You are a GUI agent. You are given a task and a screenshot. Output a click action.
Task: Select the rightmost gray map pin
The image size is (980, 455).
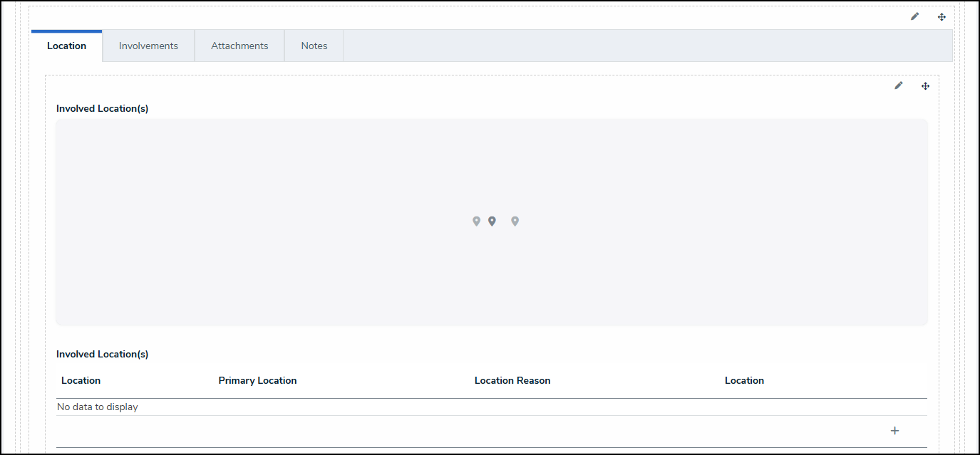(515, 221)
